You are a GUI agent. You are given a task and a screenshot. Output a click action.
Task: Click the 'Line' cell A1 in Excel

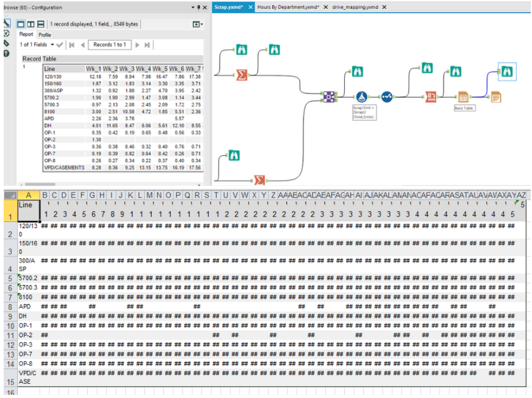pos(29,210)
